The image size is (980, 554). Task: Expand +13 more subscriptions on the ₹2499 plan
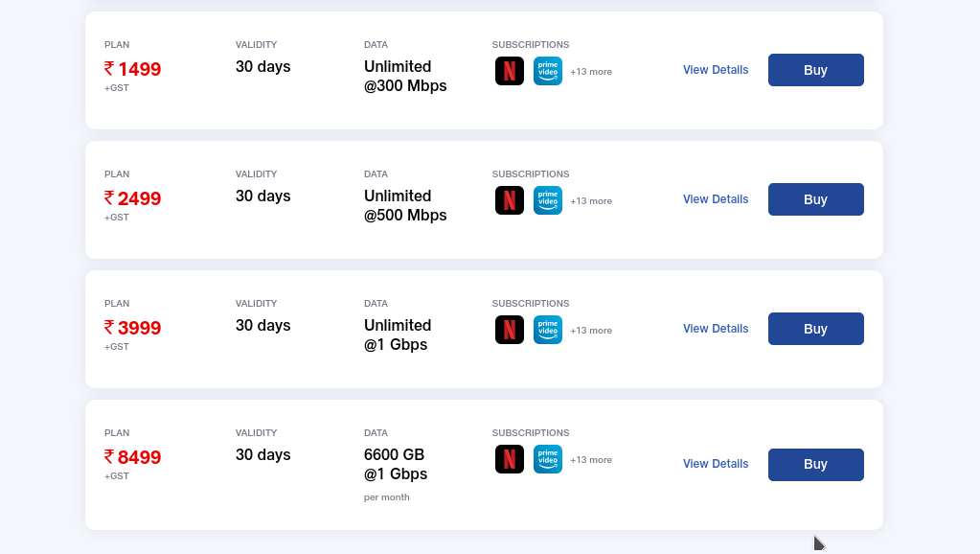click(x=591, y=201)
